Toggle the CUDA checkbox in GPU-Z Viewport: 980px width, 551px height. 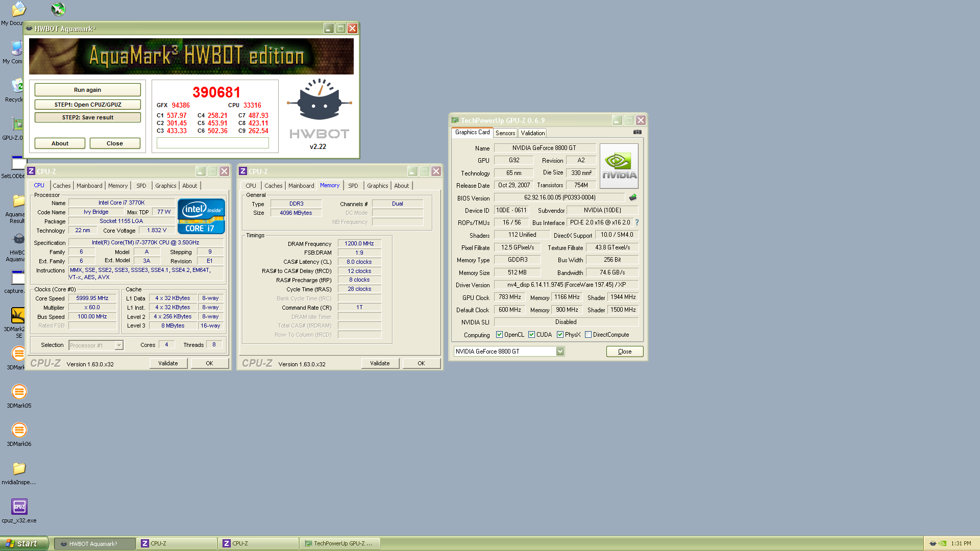pos(531,335)
